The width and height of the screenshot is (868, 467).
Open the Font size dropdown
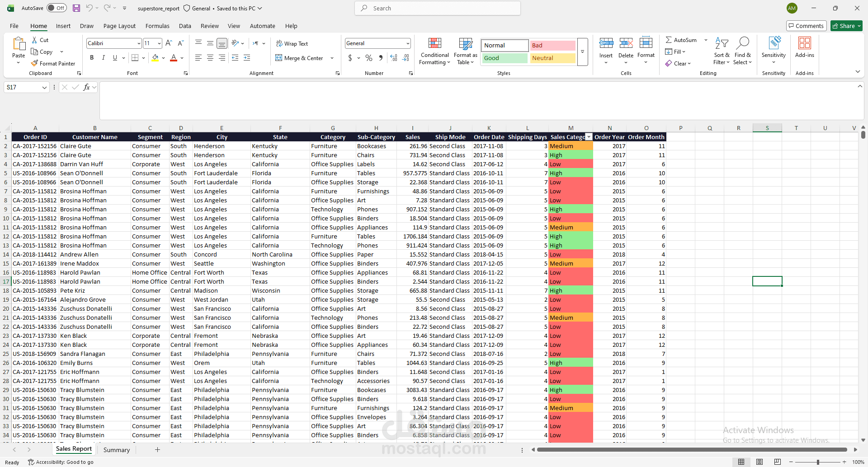click(x=159, y=43)
